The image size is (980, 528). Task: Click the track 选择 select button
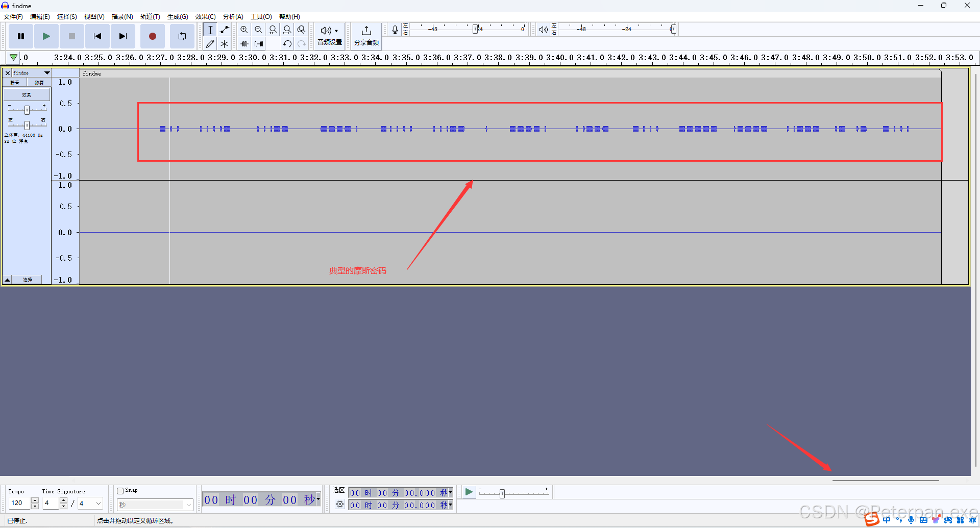pos(28,280)
